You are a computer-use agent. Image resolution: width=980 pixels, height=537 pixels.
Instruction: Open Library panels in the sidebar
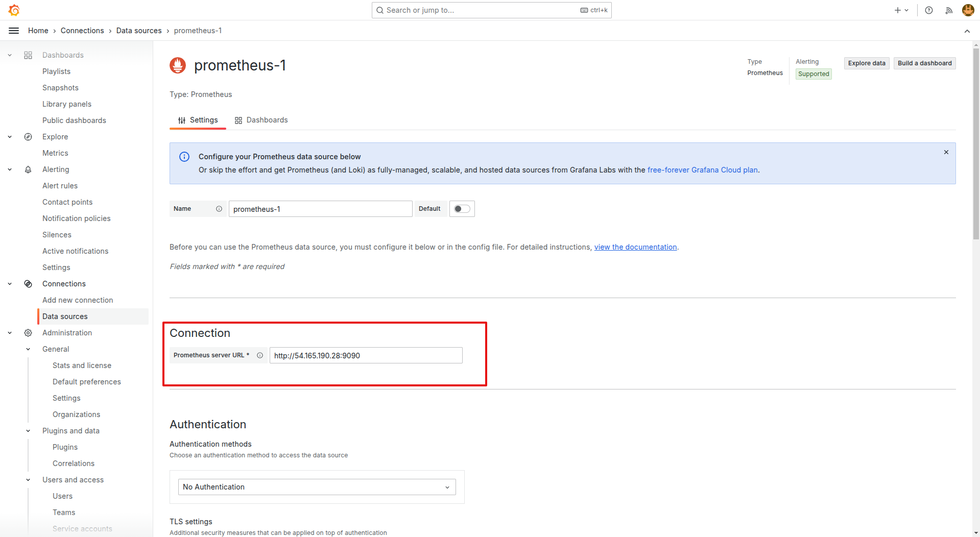pyautogui.click(x=67, y=104)
